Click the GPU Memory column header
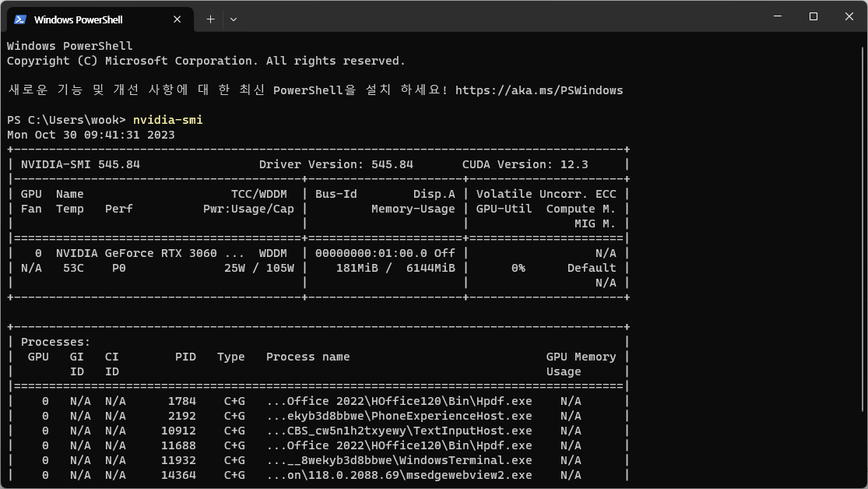This screenshot has height=489, width=868. point(582,357)
